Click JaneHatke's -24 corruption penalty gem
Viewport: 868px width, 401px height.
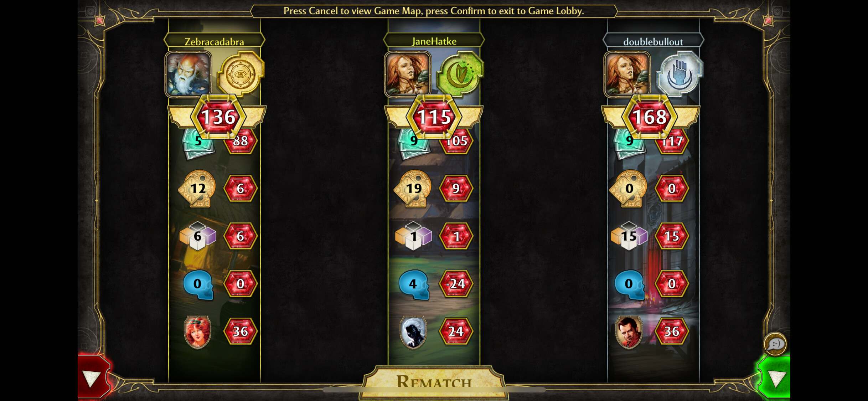[x=456, y=284]
